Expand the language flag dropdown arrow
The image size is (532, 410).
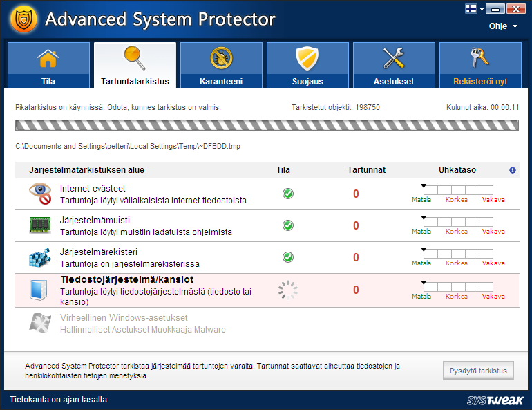coord(482,9)
